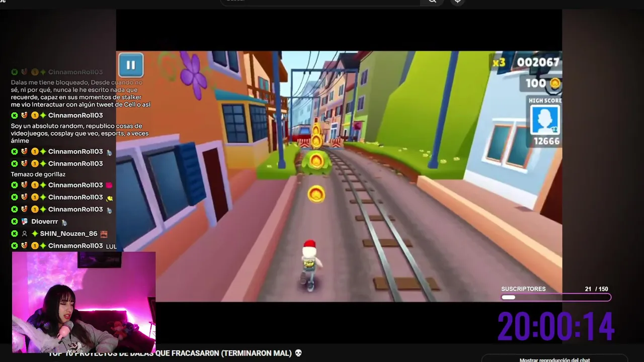644x362 pixels.
Task: Click the high score player avatar icon
Action: 545,120
